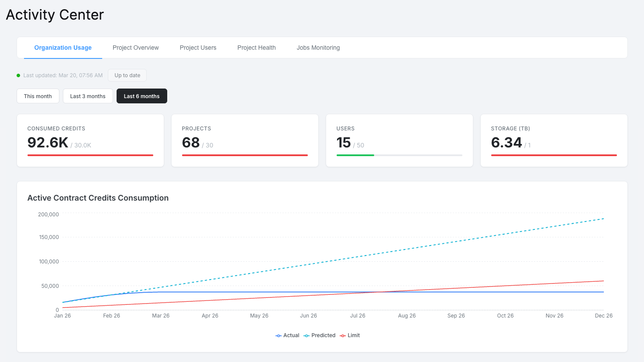Select the Last 3 months filter

coord(88,96)
